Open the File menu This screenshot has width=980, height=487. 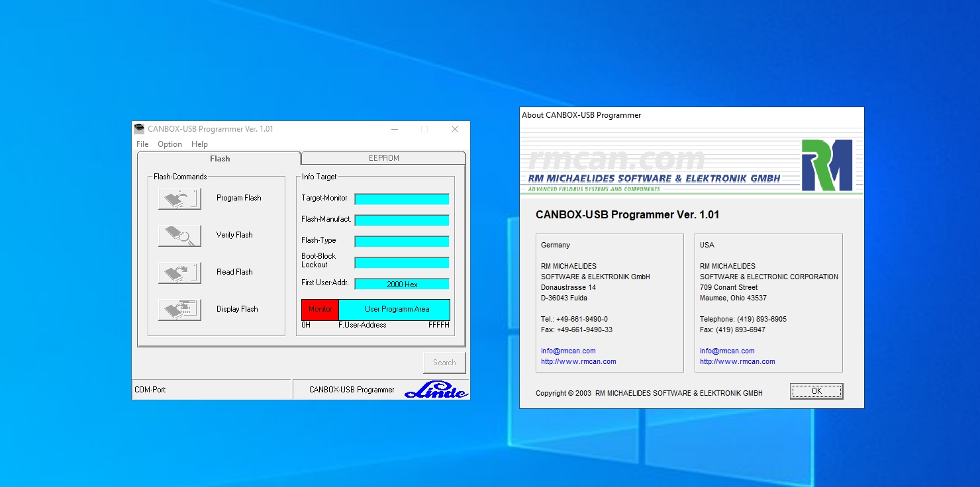[142, 144]
